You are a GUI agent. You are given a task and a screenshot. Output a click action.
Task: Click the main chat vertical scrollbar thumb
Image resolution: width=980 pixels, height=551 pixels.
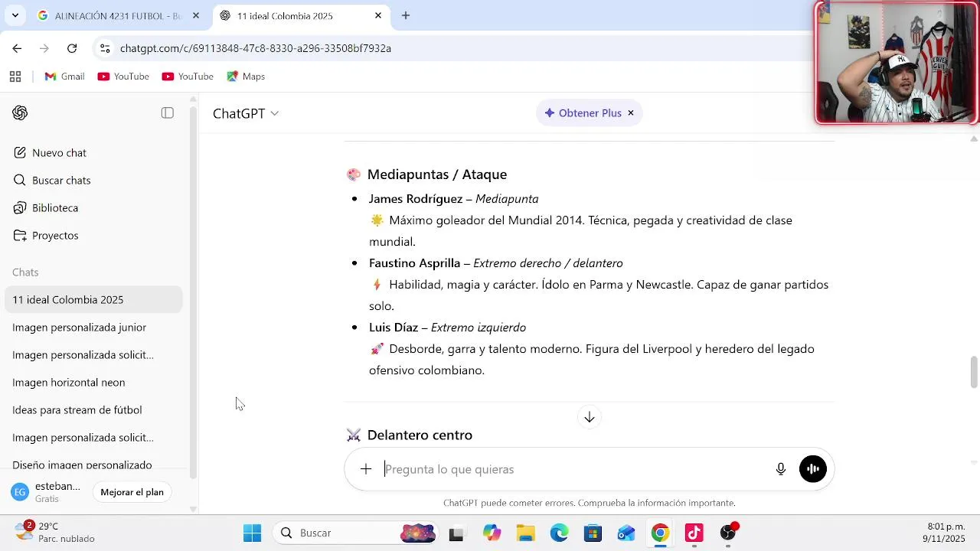974,372
